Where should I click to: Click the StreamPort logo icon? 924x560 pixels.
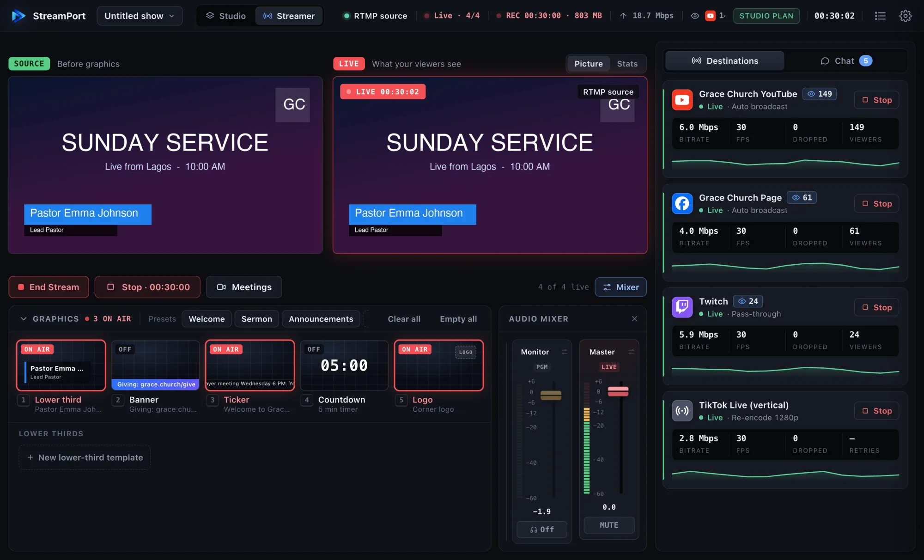(x=18, y=16)
